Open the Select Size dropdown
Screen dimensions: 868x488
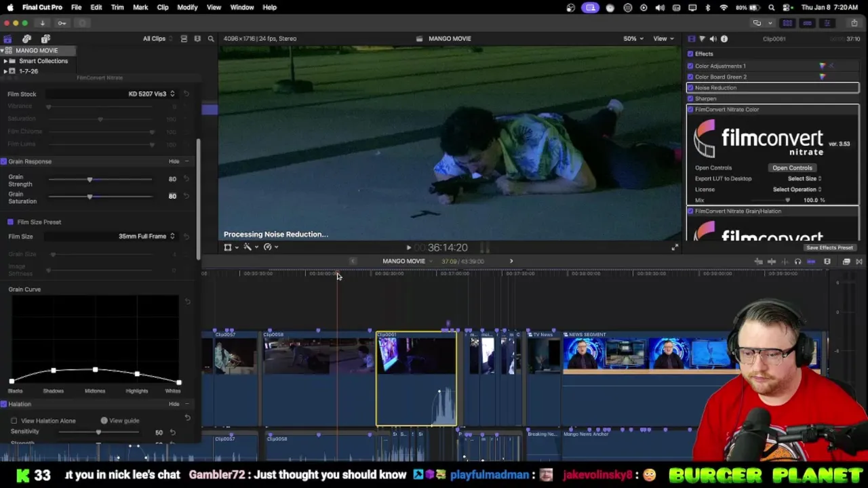pos(804,178)
